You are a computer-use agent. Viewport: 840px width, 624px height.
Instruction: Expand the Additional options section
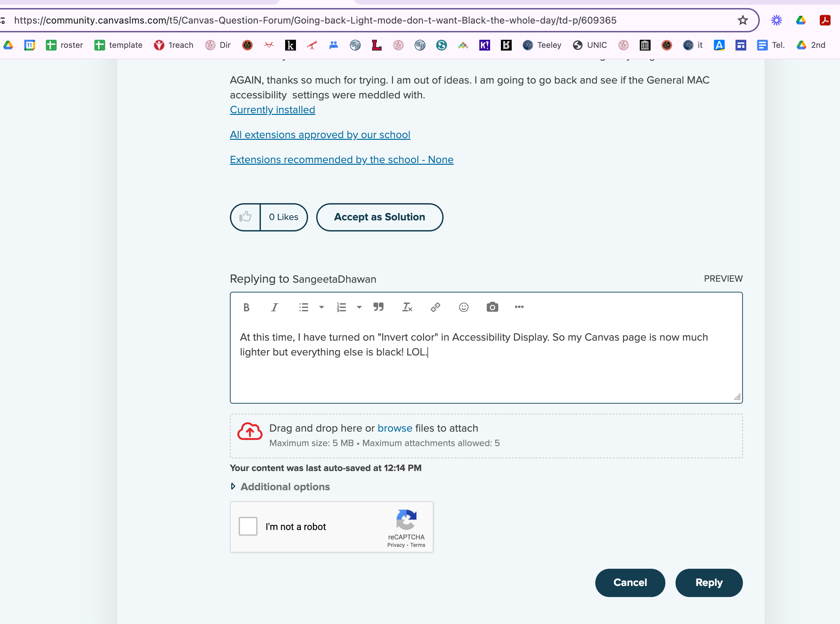(285, 487)
